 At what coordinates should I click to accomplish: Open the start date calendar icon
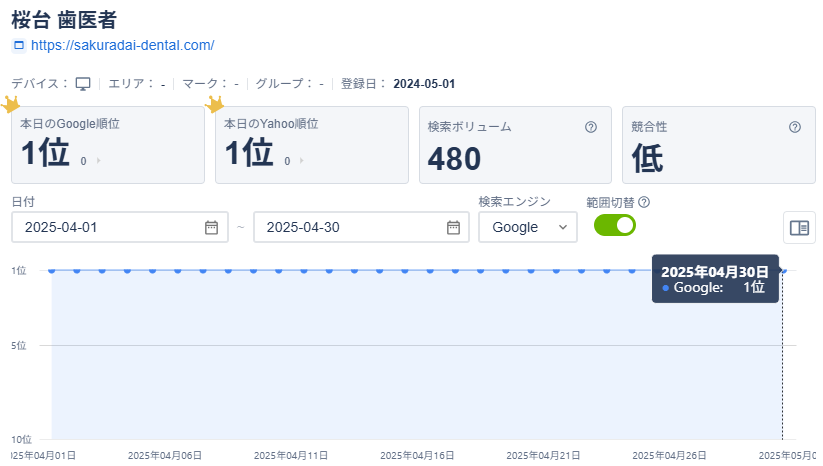pos(211,227)
